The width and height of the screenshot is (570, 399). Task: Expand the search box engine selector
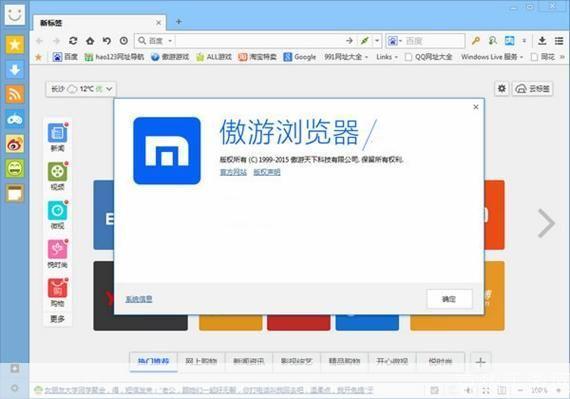[x=394, y=41]
